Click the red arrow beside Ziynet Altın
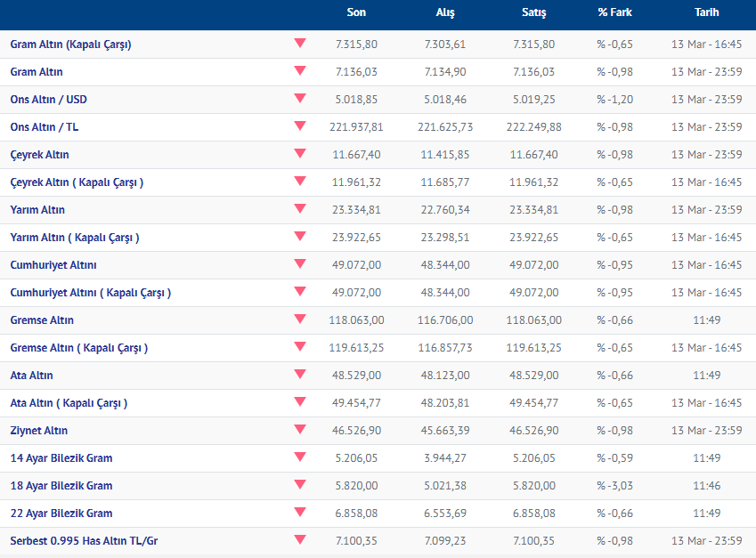 point(299,429)
